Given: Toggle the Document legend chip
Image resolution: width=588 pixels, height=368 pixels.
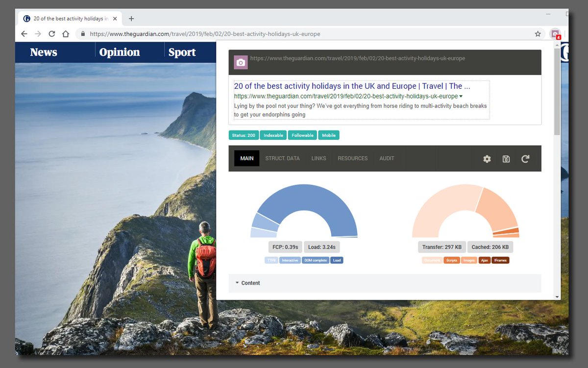Looking at the screenshot, I should 432,260.
